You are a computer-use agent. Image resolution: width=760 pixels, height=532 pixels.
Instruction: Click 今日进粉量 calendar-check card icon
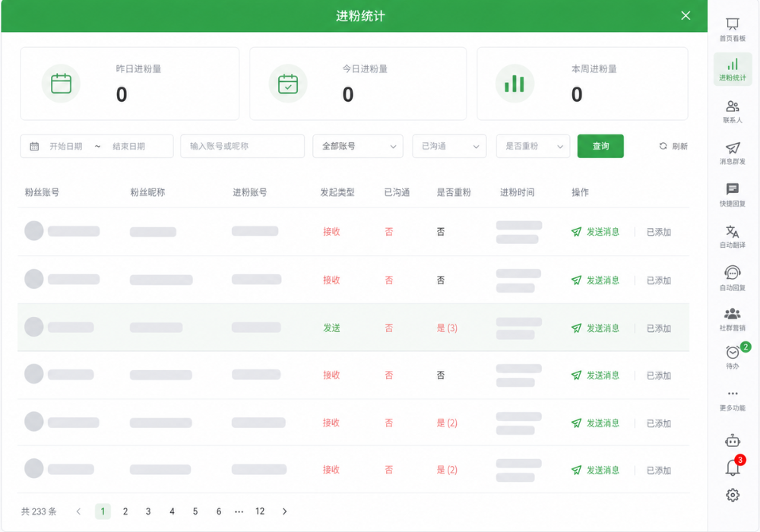[x=288, y=84]
